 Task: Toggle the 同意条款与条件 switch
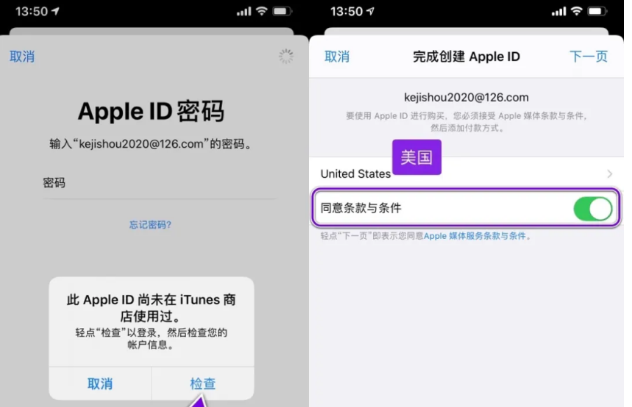click(x=593, y=208)
